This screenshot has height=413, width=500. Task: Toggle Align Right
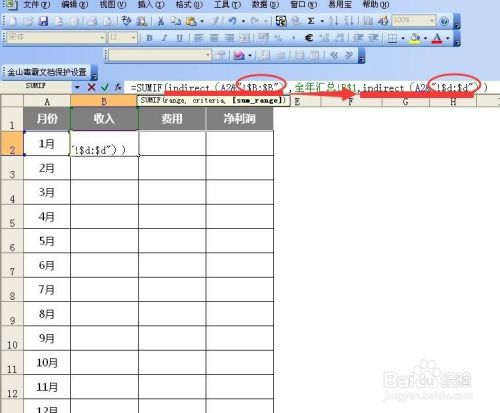pos(229,38)
